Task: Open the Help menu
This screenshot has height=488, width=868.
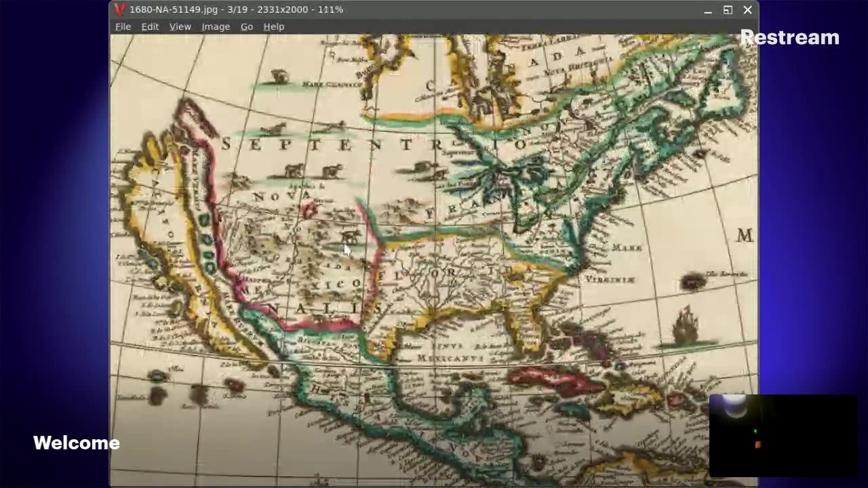Action: (274, 26)
